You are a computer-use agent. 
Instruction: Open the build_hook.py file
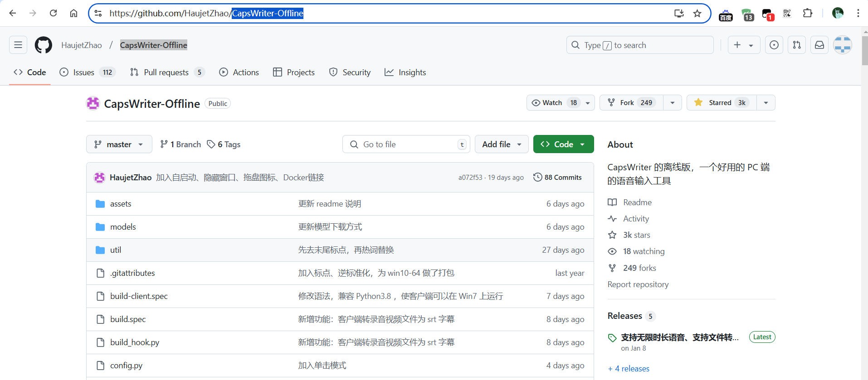(135, 342)
